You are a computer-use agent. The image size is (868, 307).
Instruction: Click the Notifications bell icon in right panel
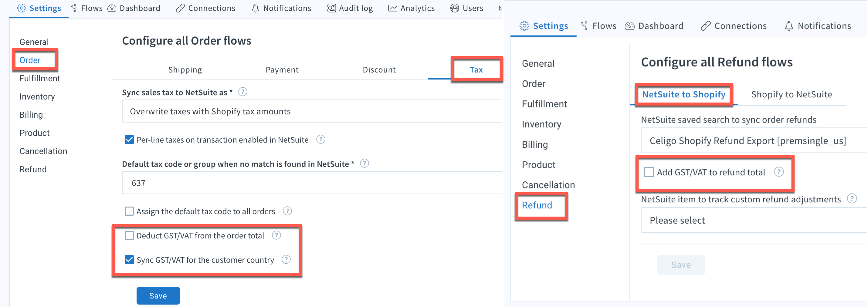click(x=789, y=26)
